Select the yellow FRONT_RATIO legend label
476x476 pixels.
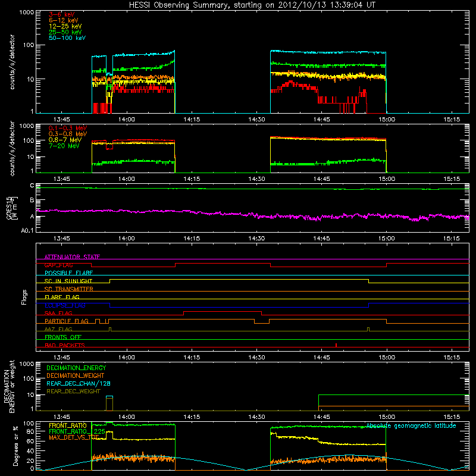tap(68, 425)
